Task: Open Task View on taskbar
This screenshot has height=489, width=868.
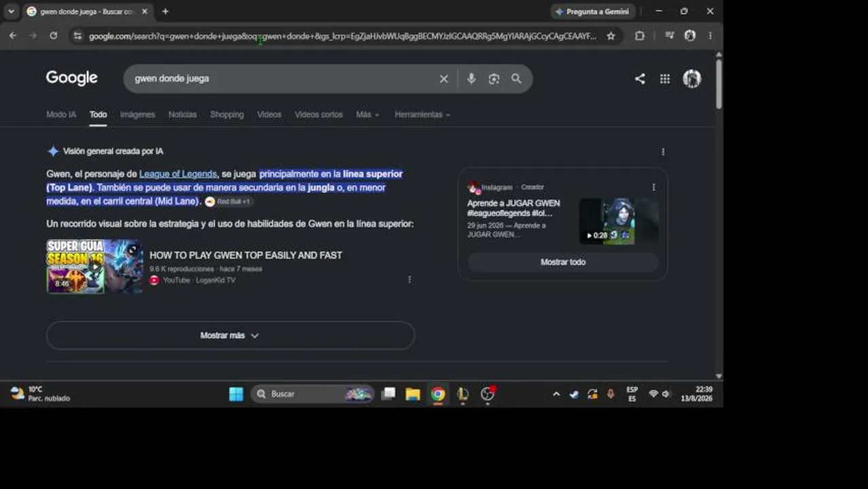Action: pos(388,394)
